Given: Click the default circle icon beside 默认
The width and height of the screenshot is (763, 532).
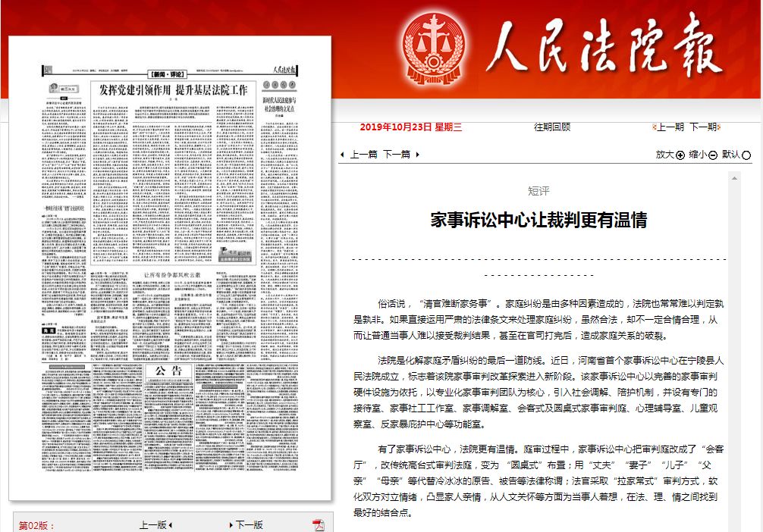Looking at the screenshot, I should tap(746, 155).
